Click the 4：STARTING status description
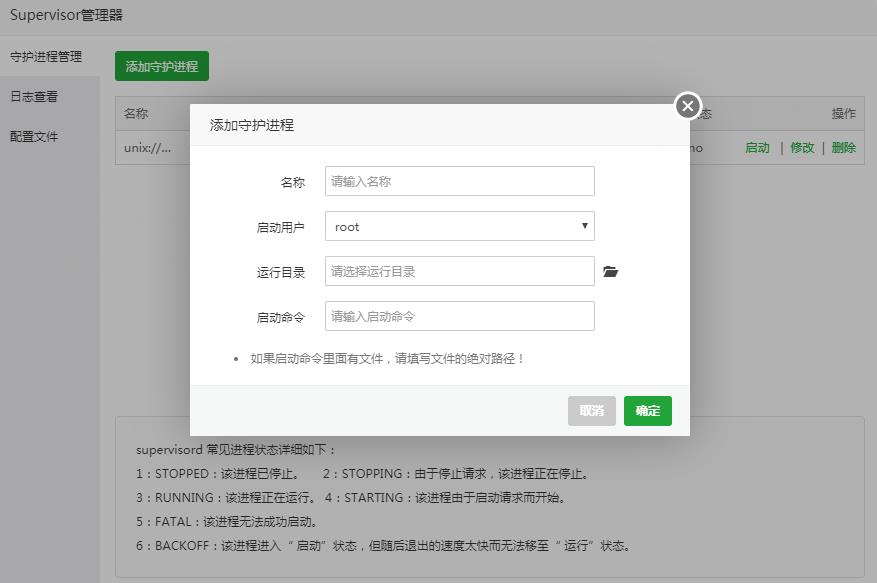This screenshot has width=877, height=583. pyautogui.click(x=446, y=497)
